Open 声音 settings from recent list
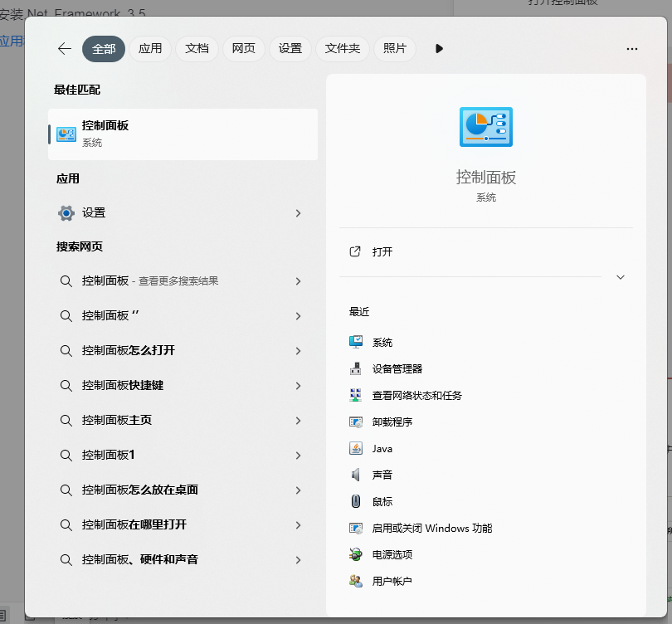672x624 pixels. [382, 475]
